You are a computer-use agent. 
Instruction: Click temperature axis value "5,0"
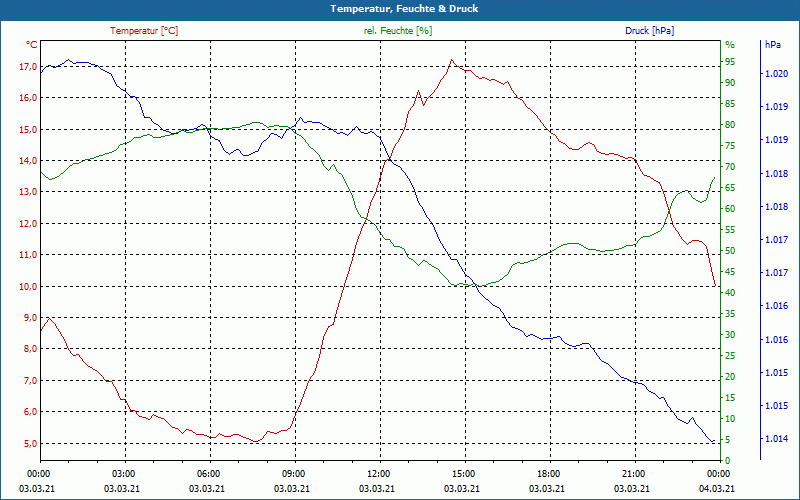pyautogui.click(x=30, y=443)
